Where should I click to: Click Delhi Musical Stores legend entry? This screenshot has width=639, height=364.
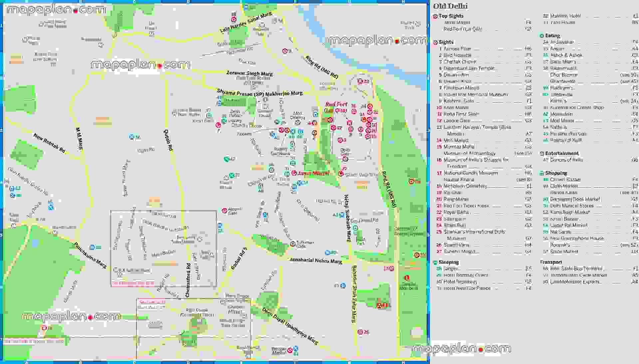(590, 206)
